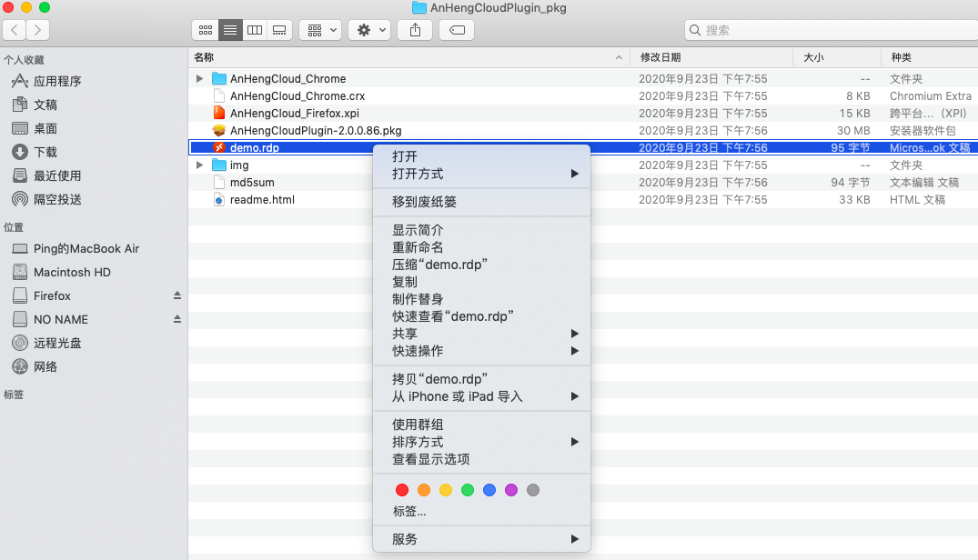Apply the blue tag color

[489, 490]
